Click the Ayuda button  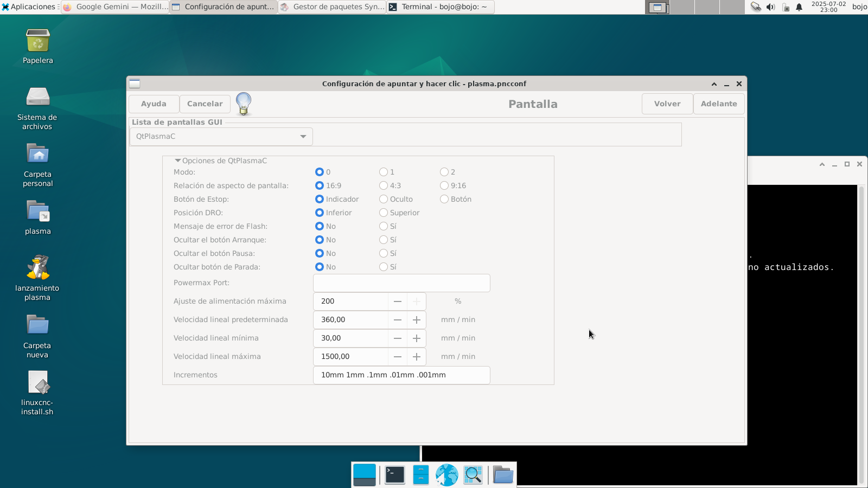pos(154,104)
